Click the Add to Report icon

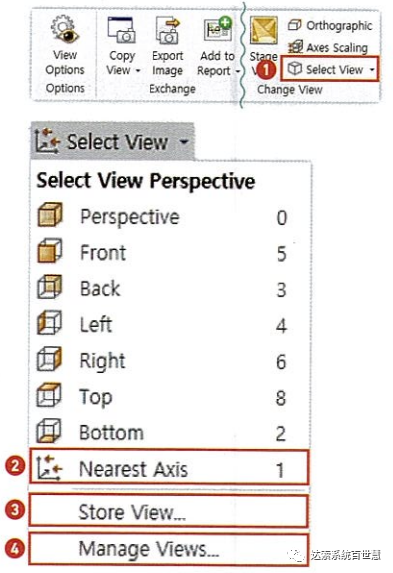(218, 30)
